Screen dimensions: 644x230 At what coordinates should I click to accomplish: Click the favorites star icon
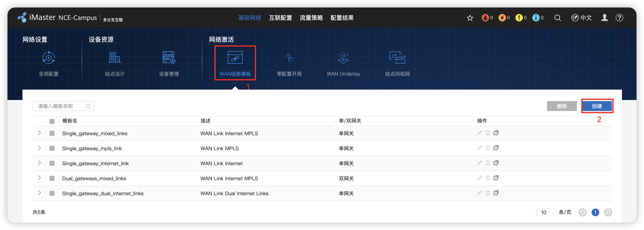point(470,18)
